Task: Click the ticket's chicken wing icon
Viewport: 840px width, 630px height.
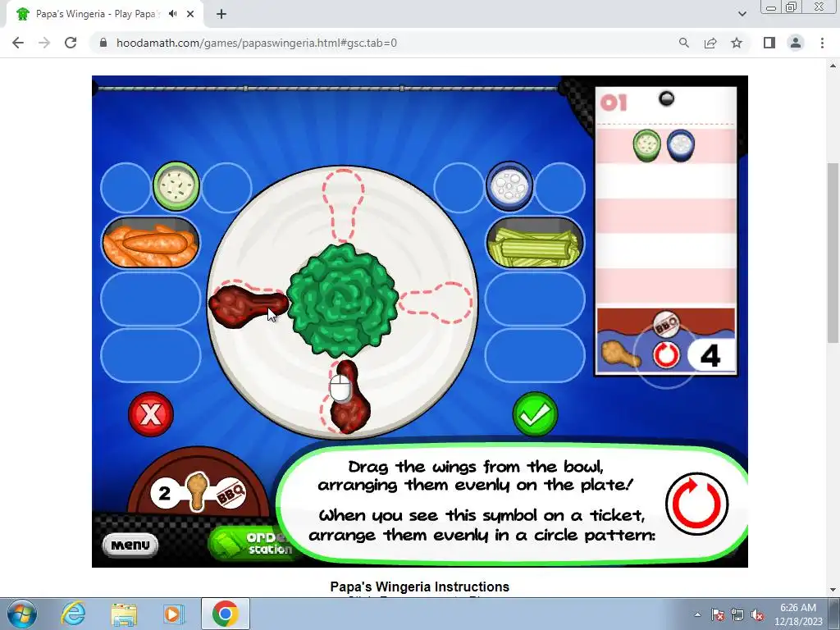Action: (620, 354)
